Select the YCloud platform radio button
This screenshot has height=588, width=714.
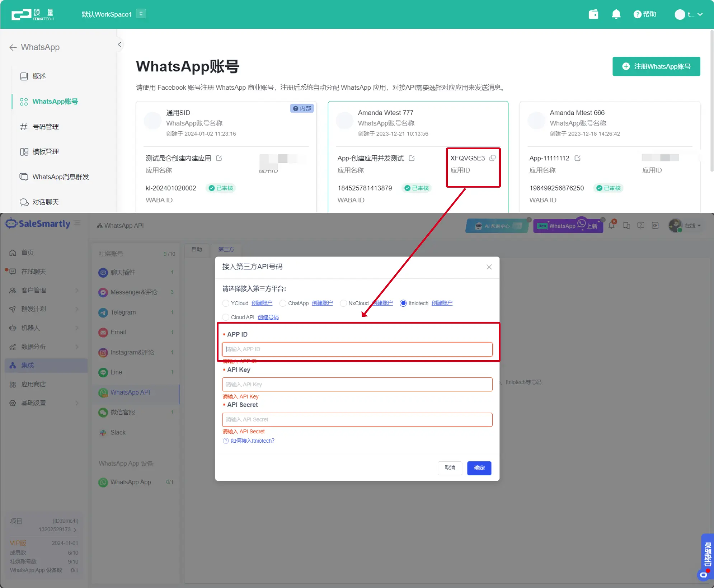[226, 303]
